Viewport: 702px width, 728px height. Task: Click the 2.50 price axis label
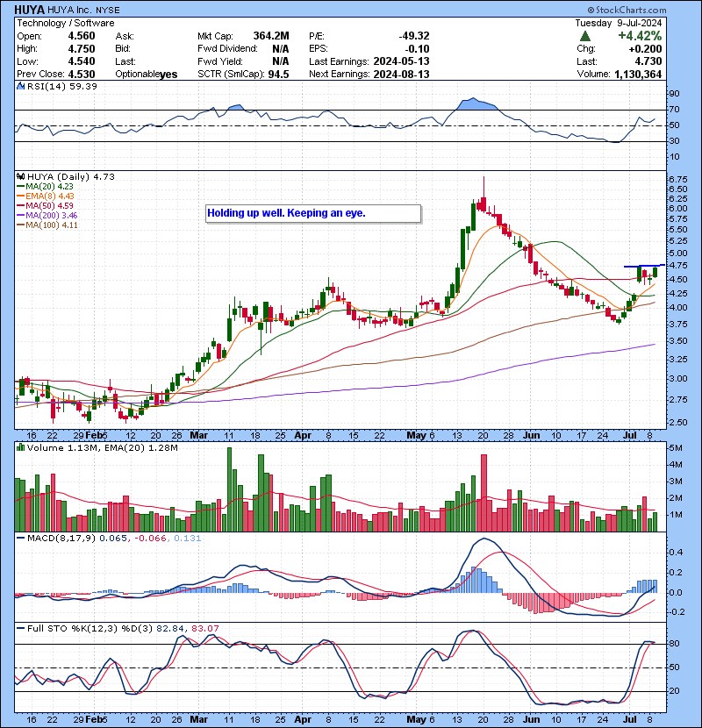(x=678, y=422)
